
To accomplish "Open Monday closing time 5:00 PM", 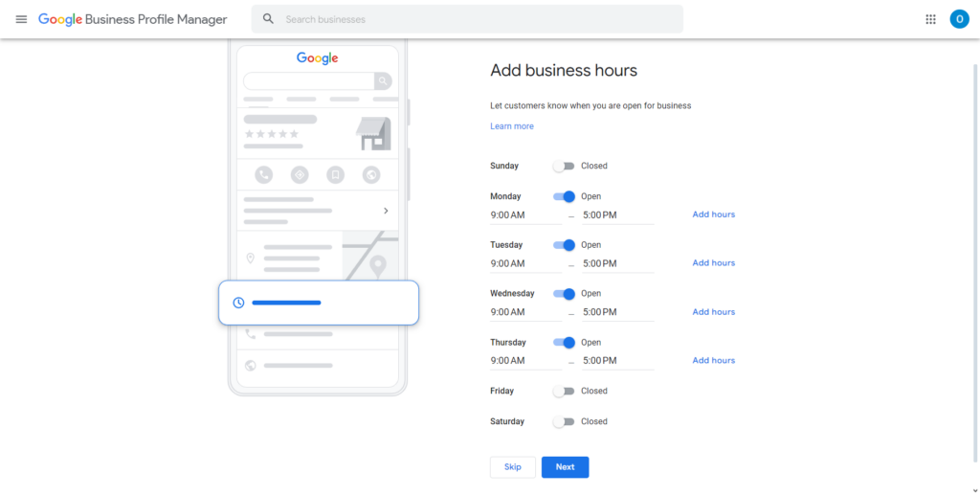I will click(x=618, y=215).
